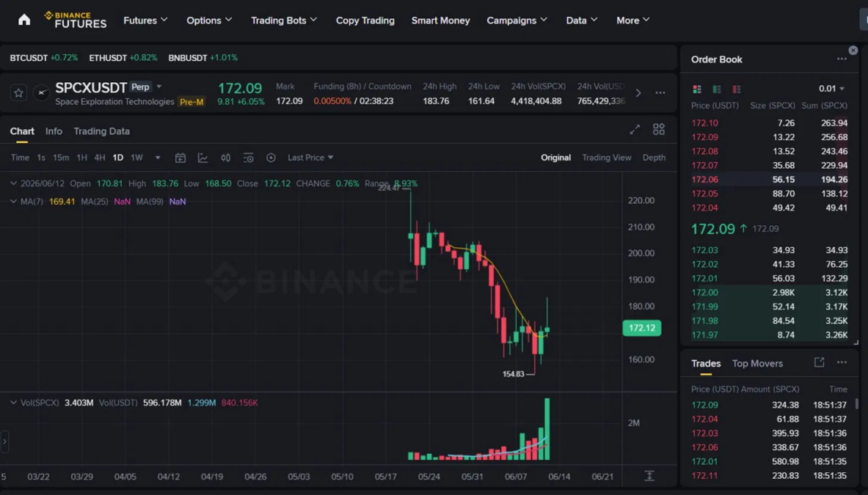Viewport: 868px width, 495px height.
Task: Select the 1s interval
Action: pyautogui.click(x=41, y=158)
